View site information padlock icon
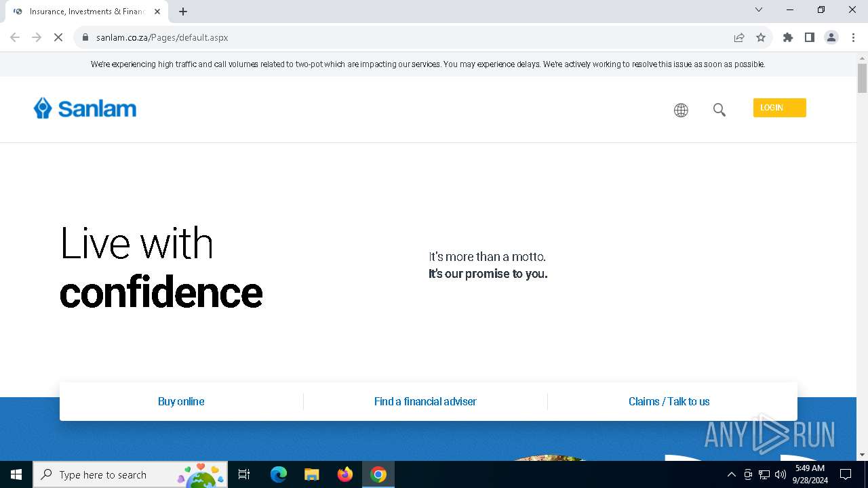This screenshot has width=868, height=488. coord(85,37)
